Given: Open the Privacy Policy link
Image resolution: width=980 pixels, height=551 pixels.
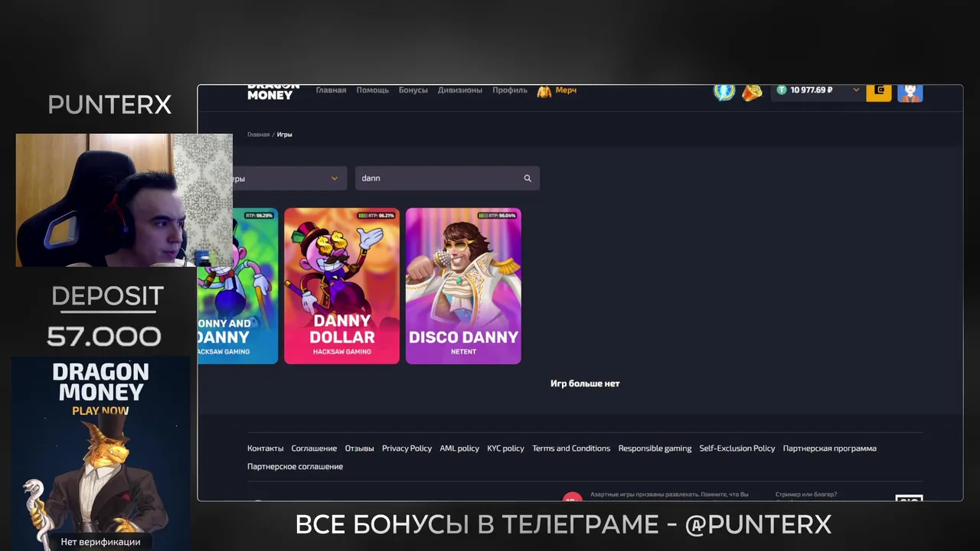Looking at the screenshot, I should (x=407, y=448).
